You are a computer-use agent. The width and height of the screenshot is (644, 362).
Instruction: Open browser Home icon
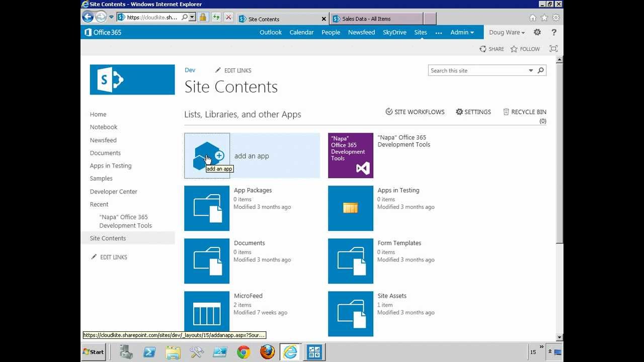coord(533,18)
